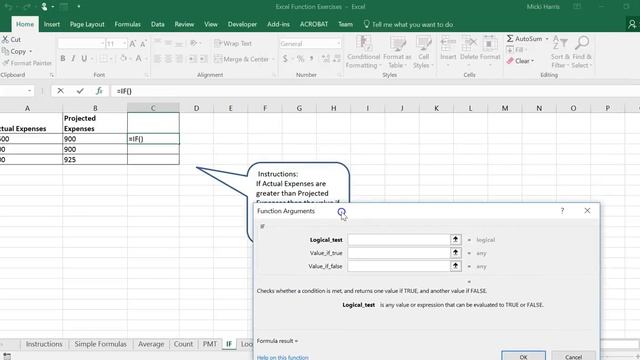640x360 pixels.
Task: Increase font size with larger A icon
Action: tap(133, 44)
